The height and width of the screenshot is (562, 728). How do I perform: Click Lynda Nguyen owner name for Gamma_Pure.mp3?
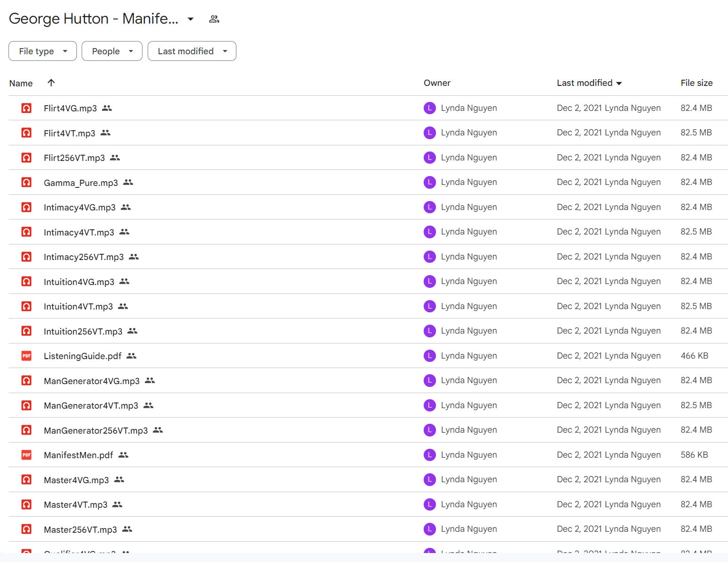[x=469, y=182]
